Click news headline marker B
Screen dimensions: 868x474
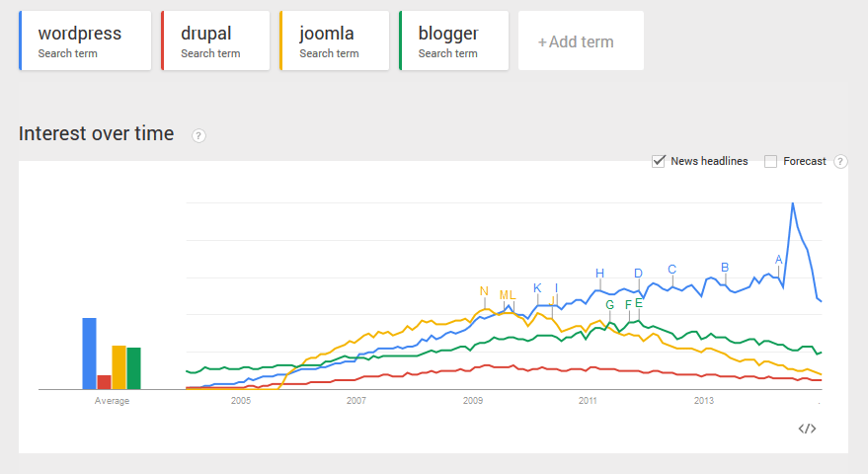tap(725, 268)
